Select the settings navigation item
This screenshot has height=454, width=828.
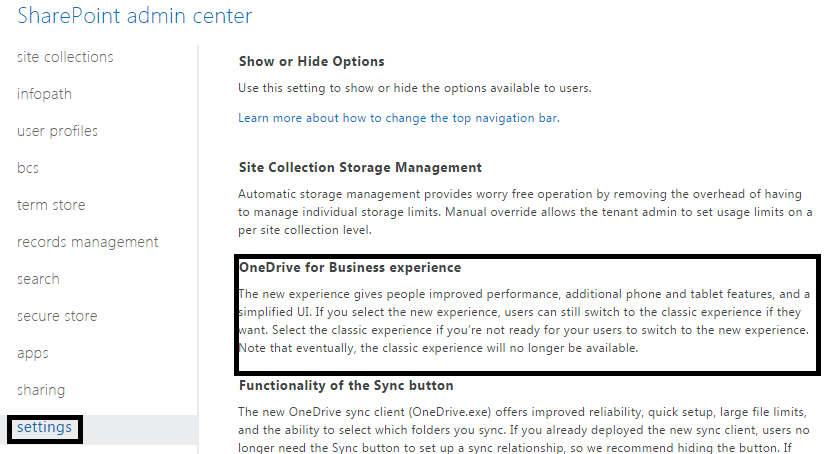pos(45,428)
